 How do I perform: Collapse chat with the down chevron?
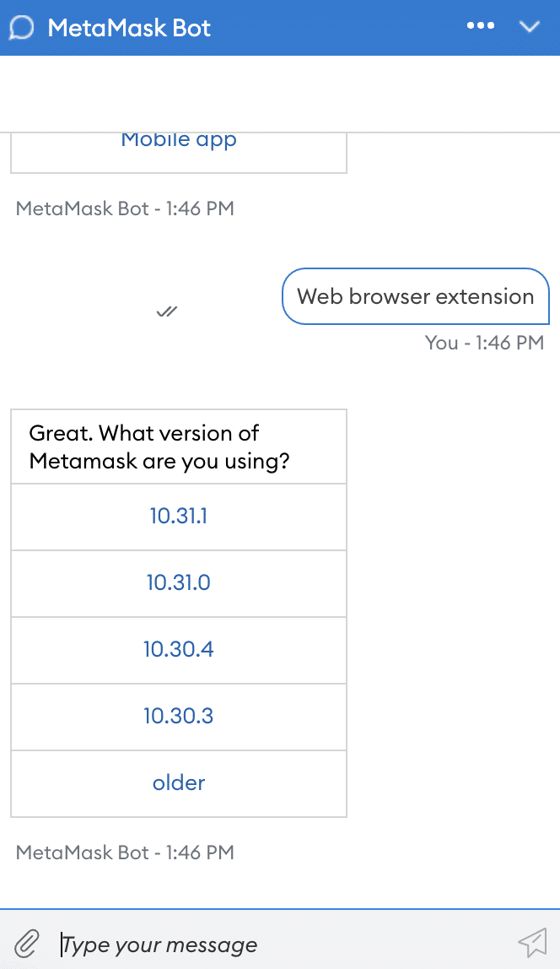[x=530, y=26]
